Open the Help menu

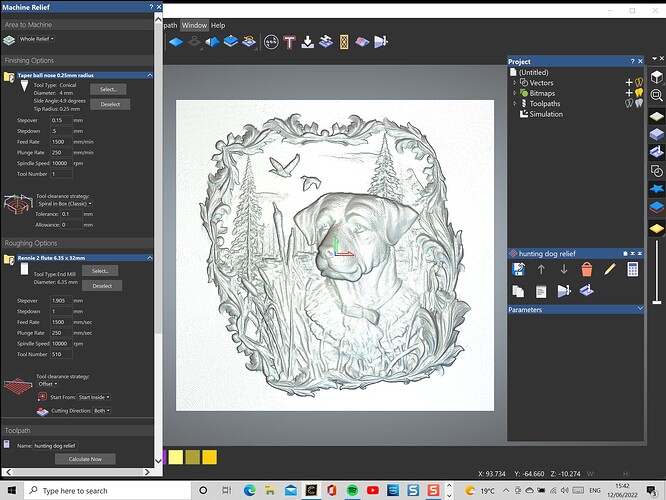pos(218,25)
